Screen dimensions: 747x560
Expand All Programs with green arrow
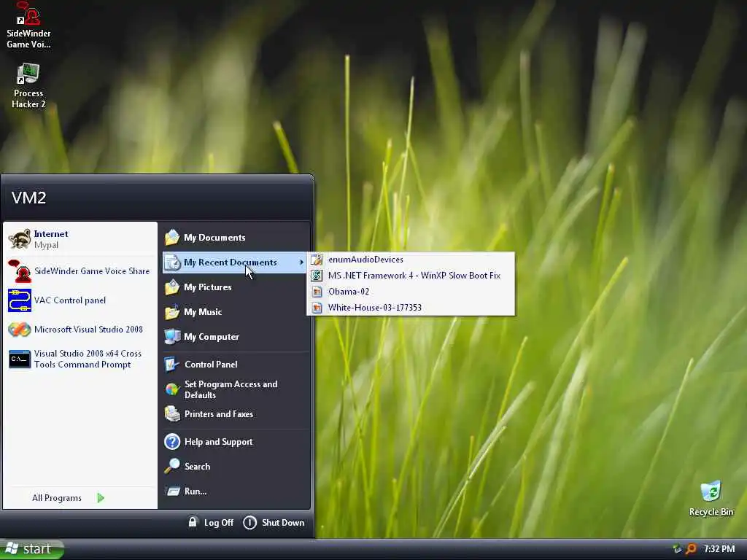(101, 498)
